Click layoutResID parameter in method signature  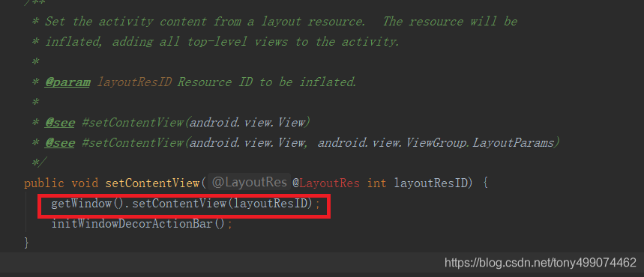pyautogui.click(x=431, y=183)
